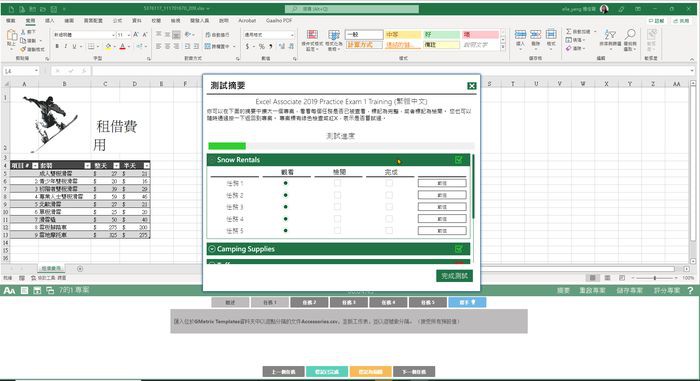This screenshot has height=381, width=700.
Task: Tick the 完成 column checkbox in the 任務 3 row
Action: point(389,207)
